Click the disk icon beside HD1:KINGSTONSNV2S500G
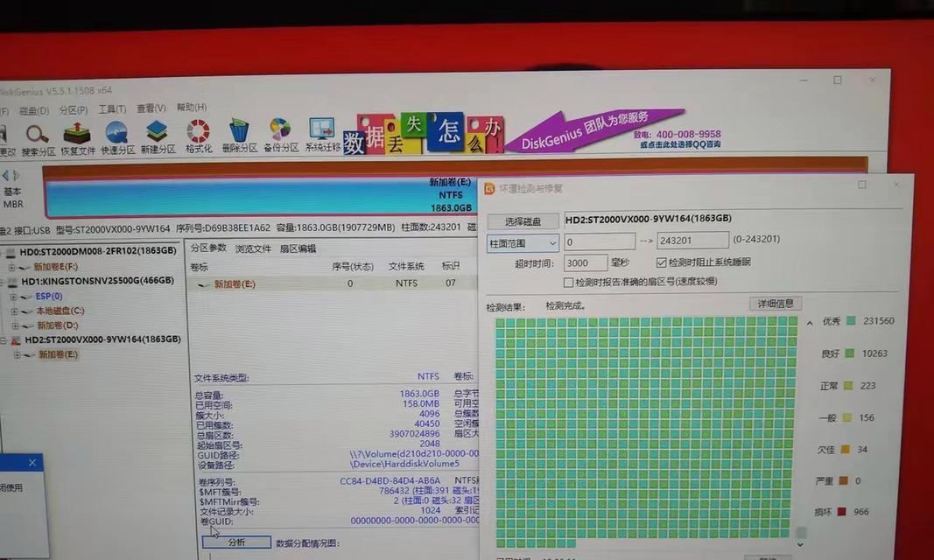This screenshot has width=934, height=560. (x=12, y=282)
